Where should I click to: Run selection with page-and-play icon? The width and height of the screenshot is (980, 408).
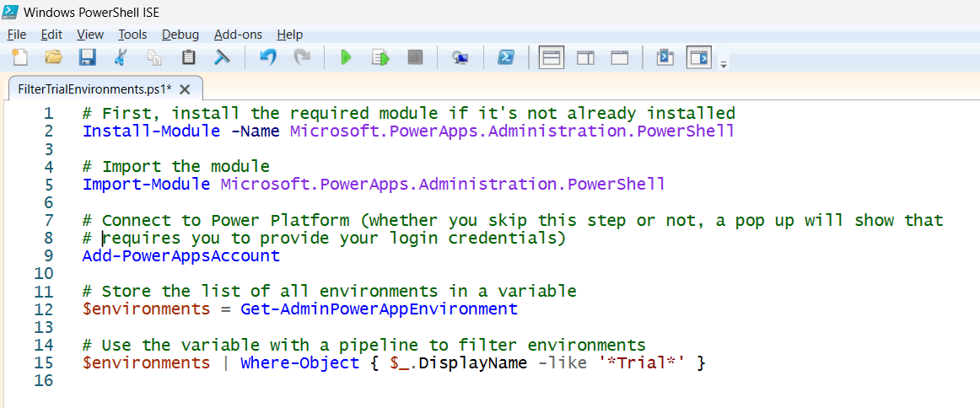coord(380,57)
